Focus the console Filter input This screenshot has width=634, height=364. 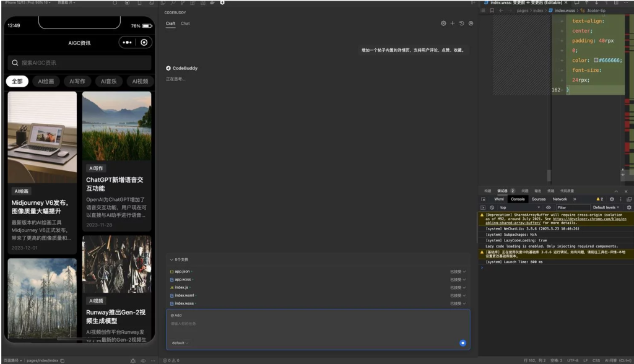pos(573,207)
